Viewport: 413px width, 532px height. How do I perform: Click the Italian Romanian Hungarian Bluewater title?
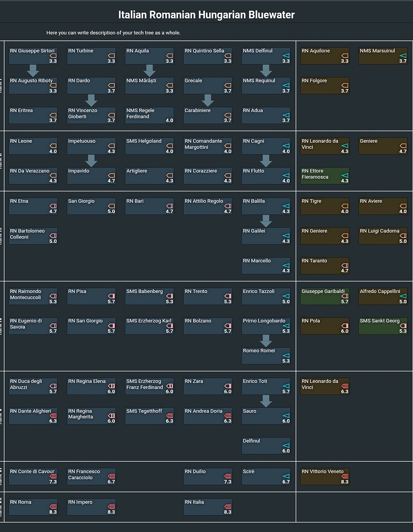206,14
